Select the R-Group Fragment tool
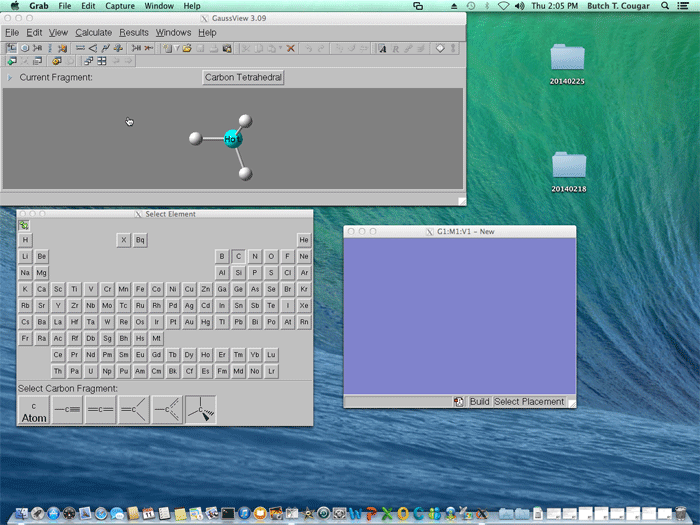 pyautogui.click(x=38, y=48)
